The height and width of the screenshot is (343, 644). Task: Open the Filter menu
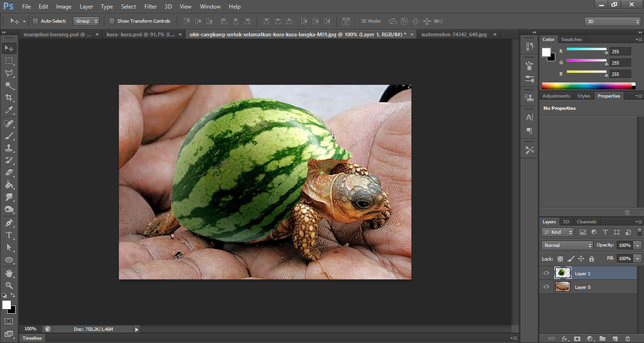[x=150, y=6]
